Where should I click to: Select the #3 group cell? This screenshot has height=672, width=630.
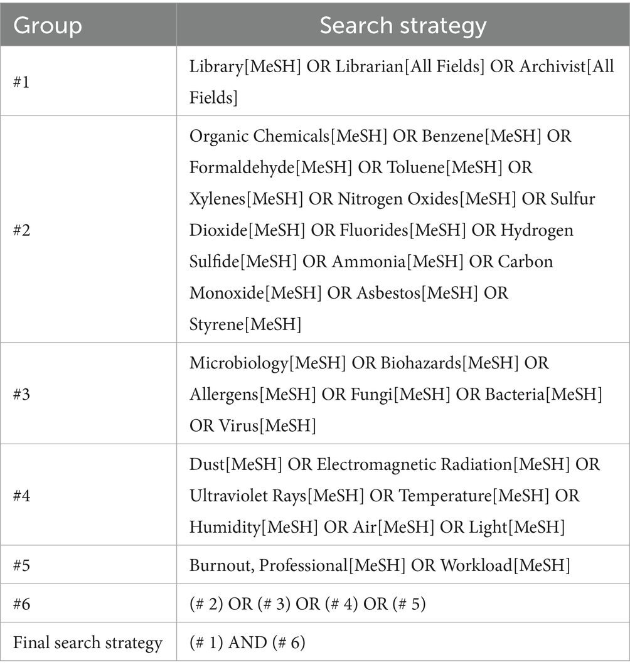22,394
